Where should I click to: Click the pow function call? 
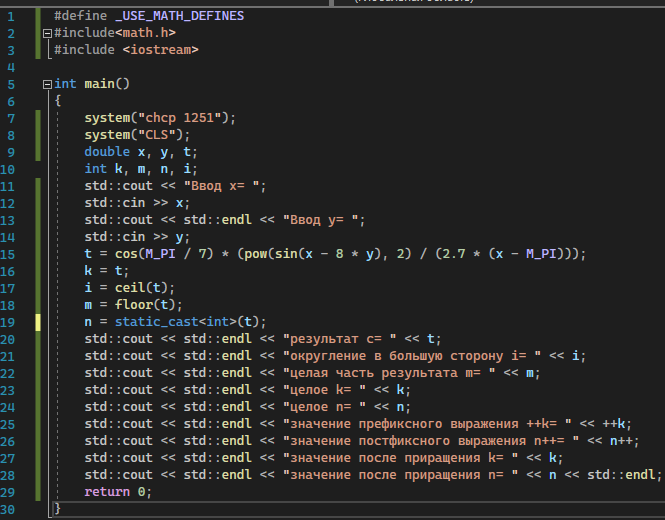(x=256, y=254)
